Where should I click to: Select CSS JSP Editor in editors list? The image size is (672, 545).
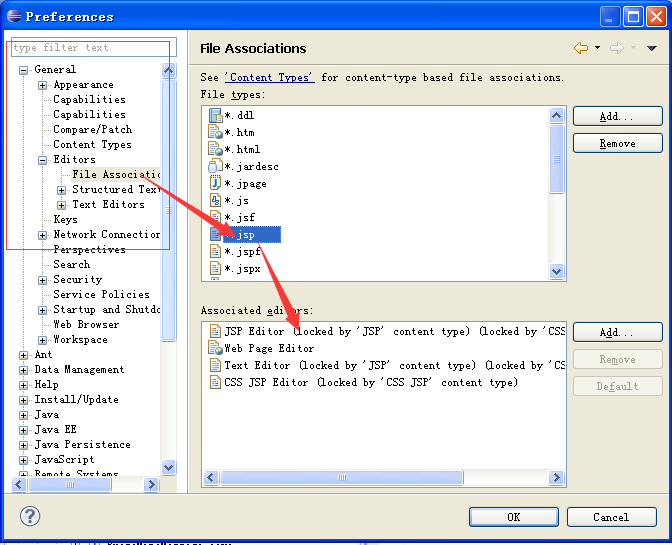[x=266, y=382]
